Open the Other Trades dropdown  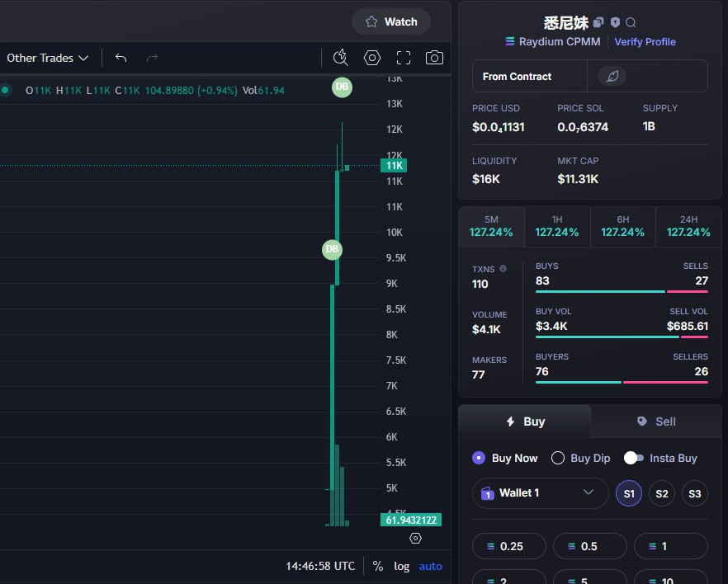tap(47, 58)
